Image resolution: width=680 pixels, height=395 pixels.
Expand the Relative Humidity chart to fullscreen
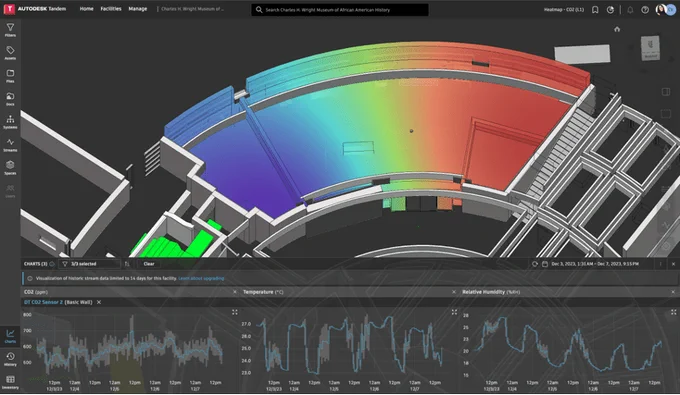673,312
